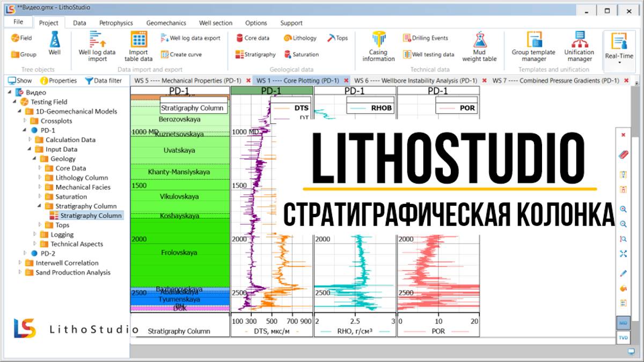Image resolution: width=644 pixels, height=362 pixels.
Task: Open Core data in Geological data
Action: click(x=253, y=38)
